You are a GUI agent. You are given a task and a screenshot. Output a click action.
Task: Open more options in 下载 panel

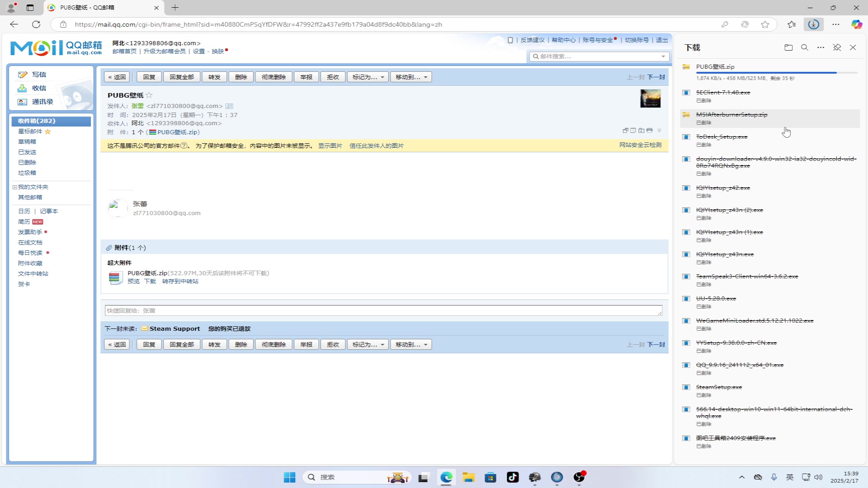pos(821,47)
